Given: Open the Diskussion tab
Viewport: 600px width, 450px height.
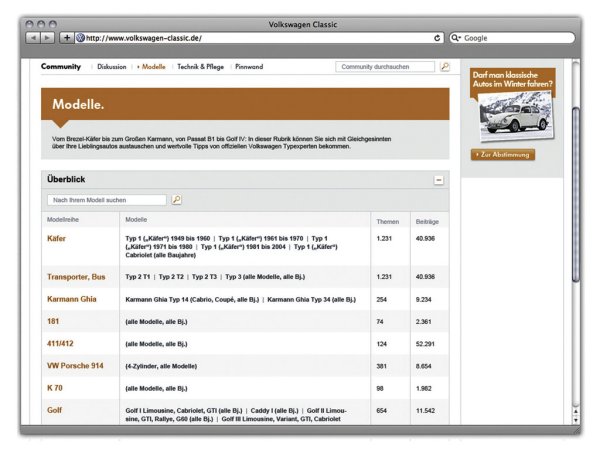Looking at the screenshot, I should tap(111, 67).
